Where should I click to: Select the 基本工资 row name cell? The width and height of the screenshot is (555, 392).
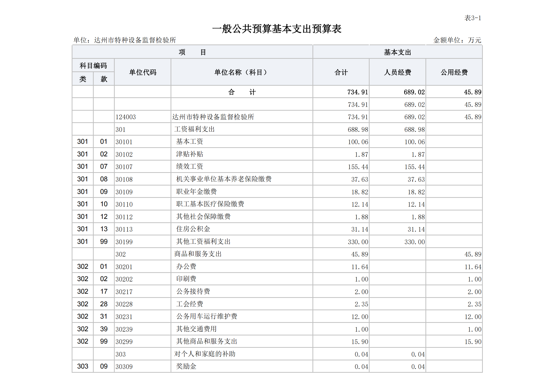coord(189,142)
